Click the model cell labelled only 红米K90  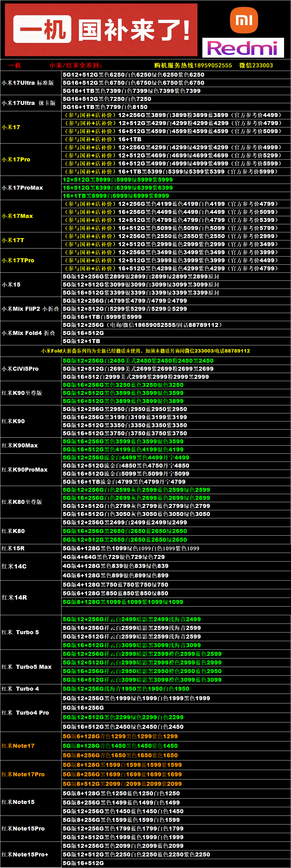pos(31,422)
